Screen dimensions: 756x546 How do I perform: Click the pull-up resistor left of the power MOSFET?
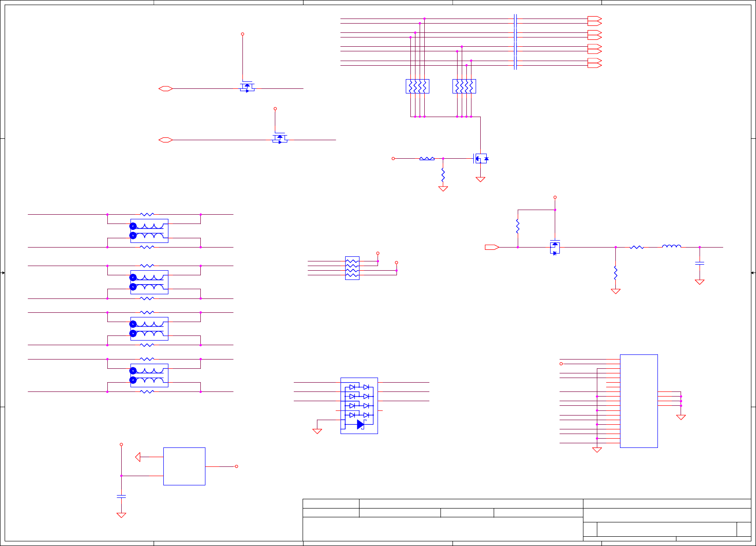pyautogui.click(x=518, y=226)
